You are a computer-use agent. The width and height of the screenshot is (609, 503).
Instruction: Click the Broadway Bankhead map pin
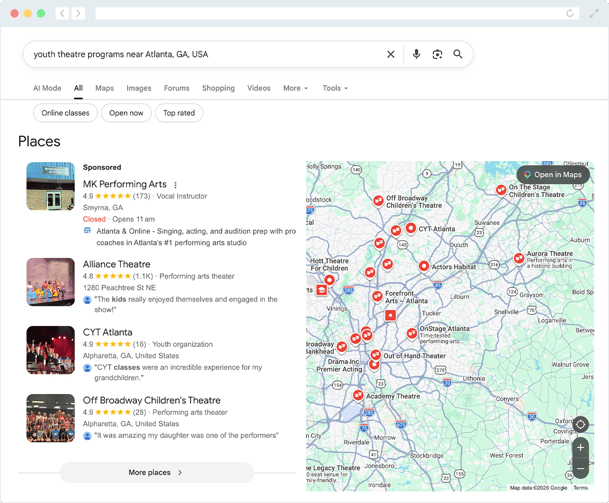342,346
